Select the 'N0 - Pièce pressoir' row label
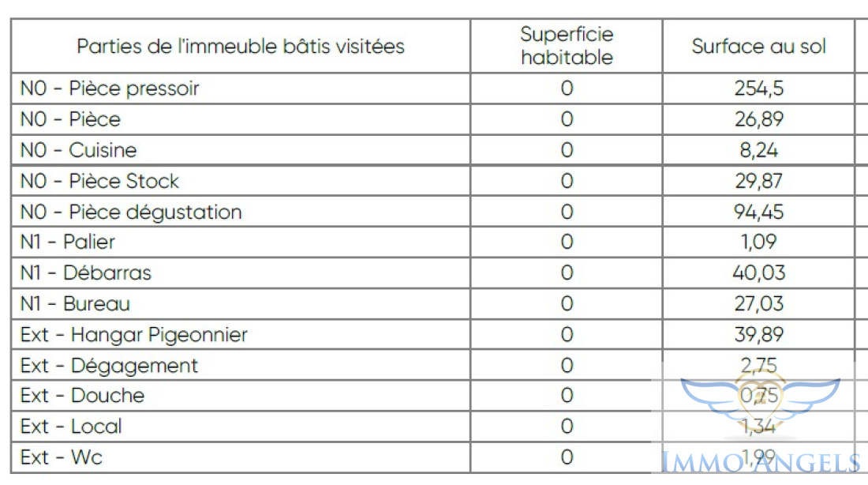This screenshot has height=485, width=868. 110,88
